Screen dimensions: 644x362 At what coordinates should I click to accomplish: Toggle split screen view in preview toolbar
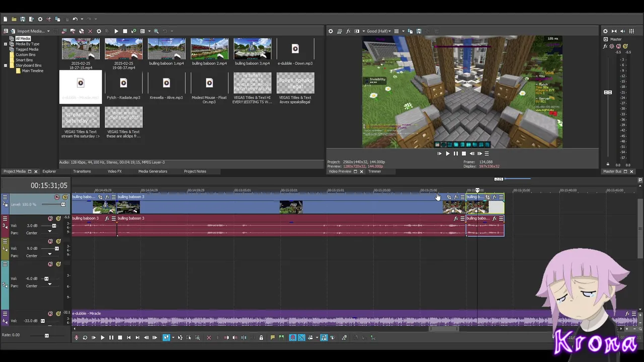click(357, 31)
